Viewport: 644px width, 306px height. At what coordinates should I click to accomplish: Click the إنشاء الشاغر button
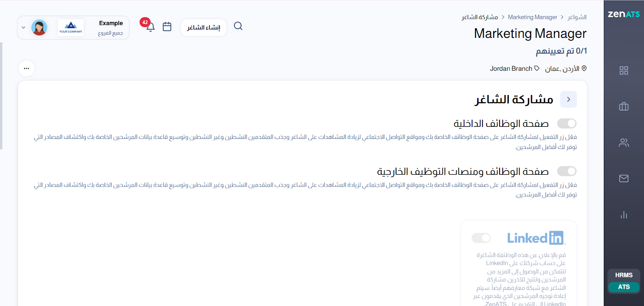[204, 27]
